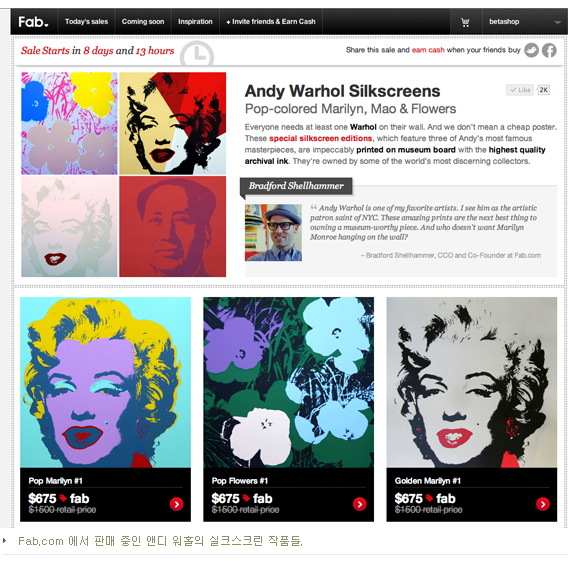
Task: Click the red arrow on Pop Flowers #1
Action: [360, 504]
